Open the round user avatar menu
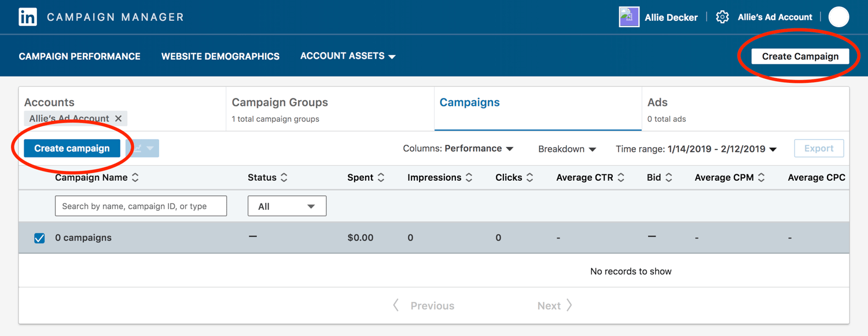This screenshot has height=336, width=868. (838, 17)
